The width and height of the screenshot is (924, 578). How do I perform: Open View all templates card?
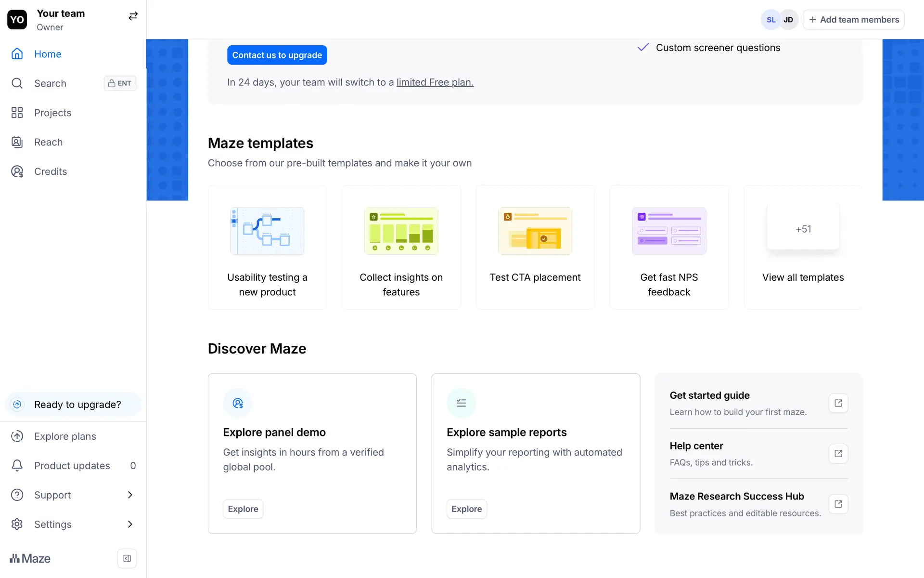click(803, 247)
